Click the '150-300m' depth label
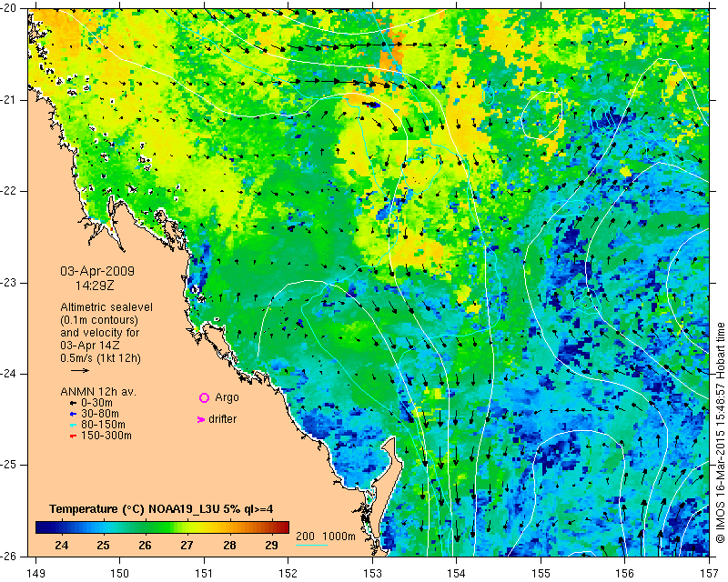This screenshot has width=728, height=582. point(106,436)
